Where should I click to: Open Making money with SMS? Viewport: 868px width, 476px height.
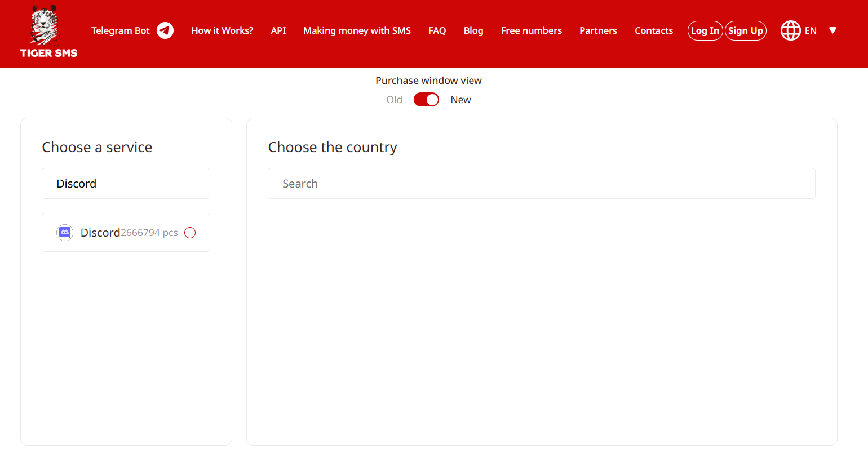pyautogui.click(x=357, y=30)
